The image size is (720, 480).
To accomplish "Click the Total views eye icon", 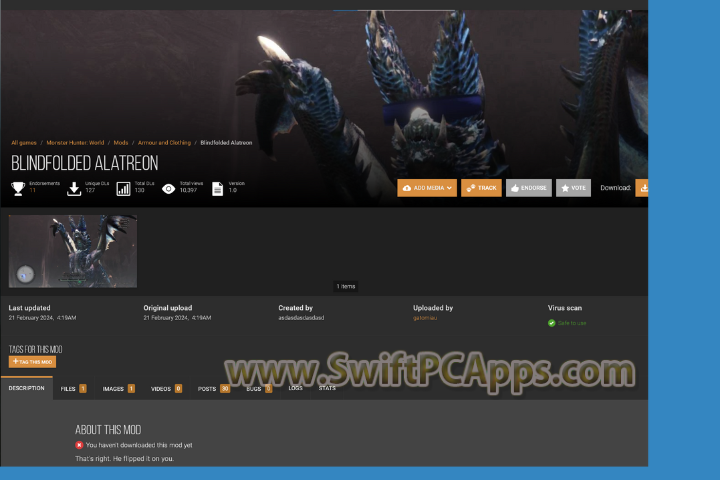I will [169, 189].
